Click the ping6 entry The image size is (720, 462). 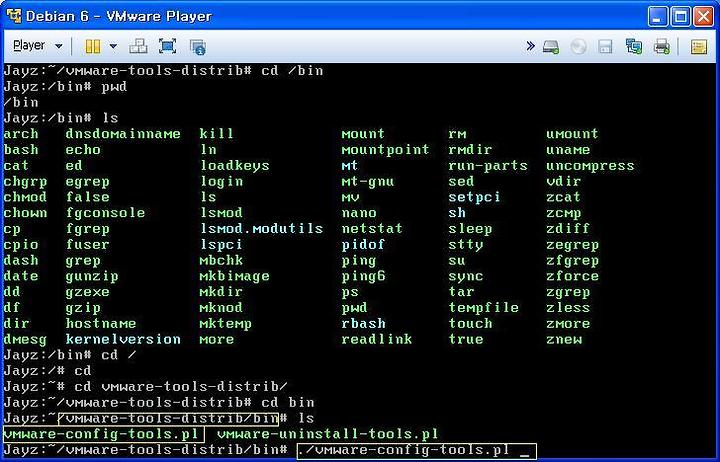click(363, 276)
